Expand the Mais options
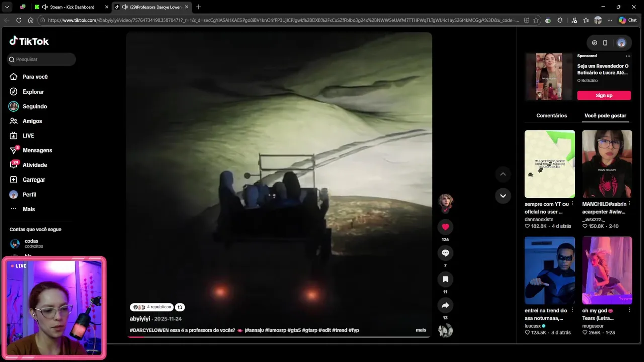 coord(28,209)
